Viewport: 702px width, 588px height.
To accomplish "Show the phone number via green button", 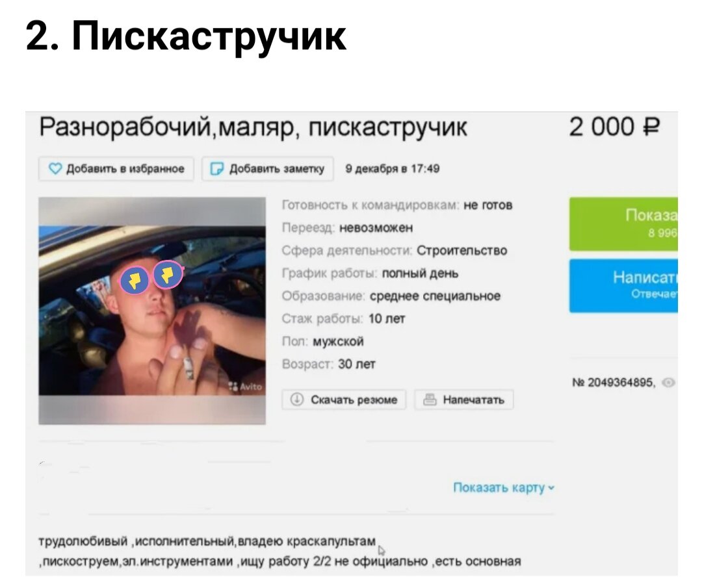I will pyautogui.click(x=623, y=224).
